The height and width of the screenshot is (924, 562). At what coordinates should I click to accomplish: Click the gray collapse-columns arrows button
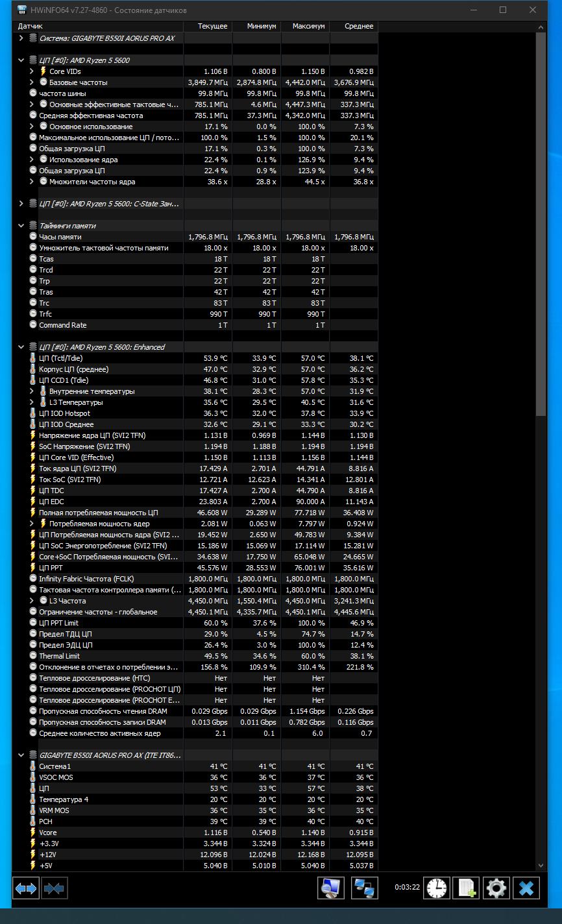[55, 888]
